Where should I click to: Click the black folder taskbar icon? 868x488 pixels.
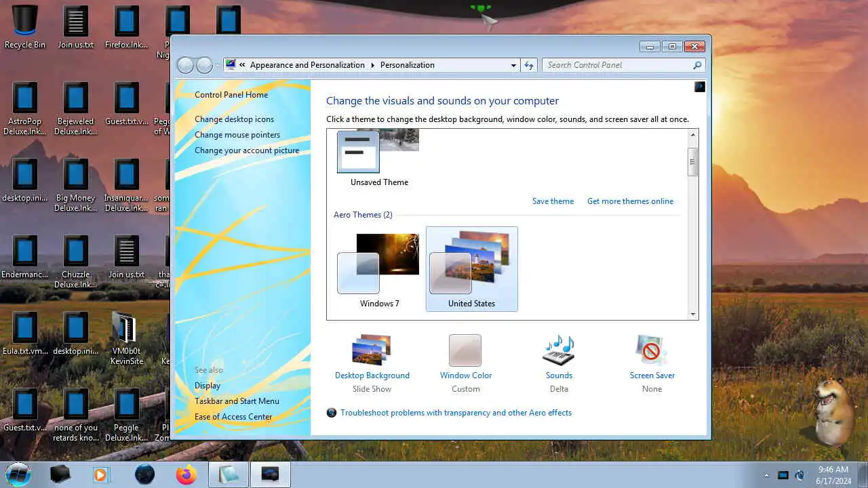60,474
